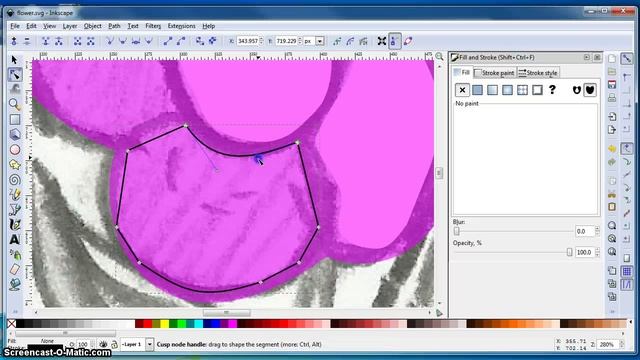
Task: Switch to the Stroke paint tab
Action: (x=494, y=73)
